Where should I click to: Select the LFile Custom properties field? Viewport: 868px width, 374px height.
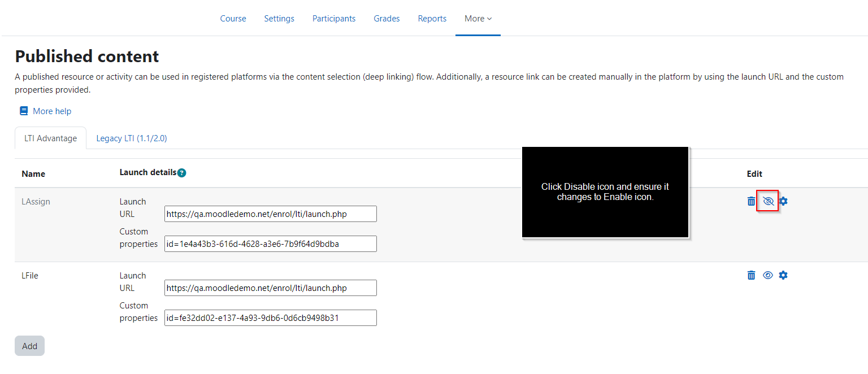pyautogui.click(x=271, y=318)
